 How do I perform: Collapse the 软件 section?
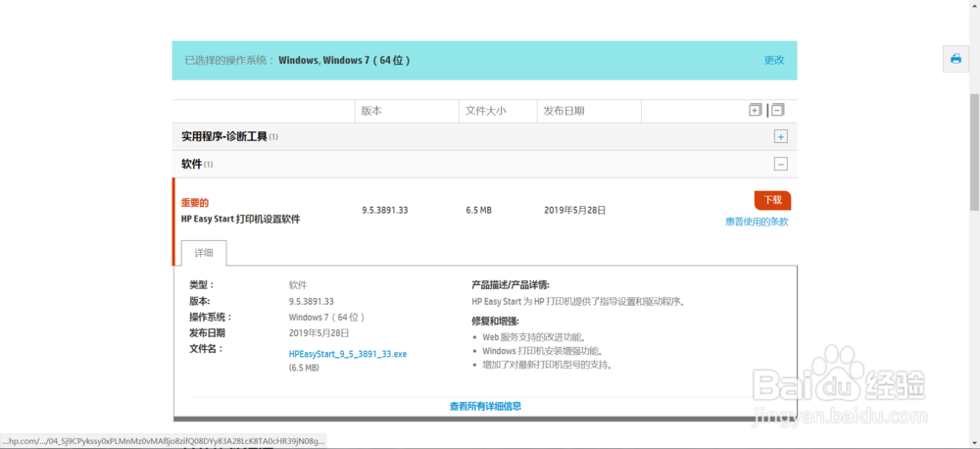(x=781, y=164)
